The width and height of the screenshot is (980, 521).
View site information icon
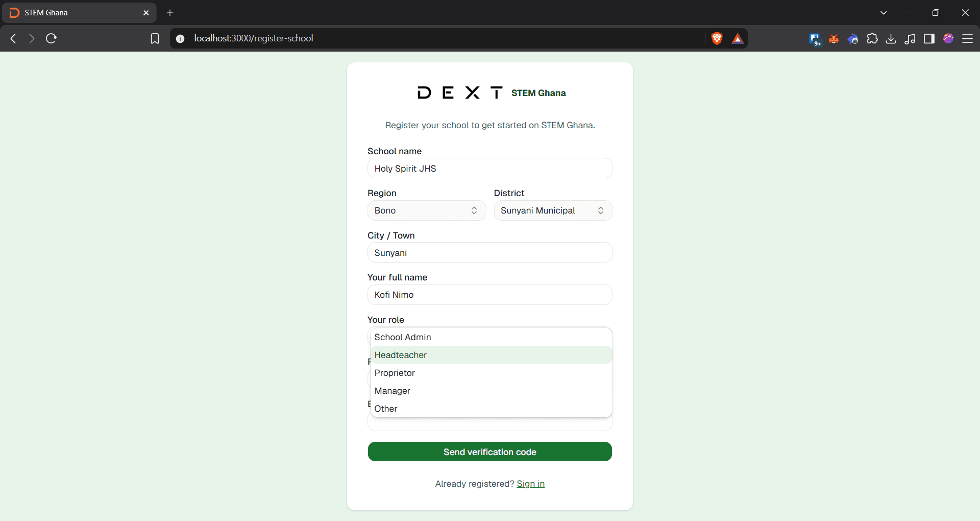180,38
